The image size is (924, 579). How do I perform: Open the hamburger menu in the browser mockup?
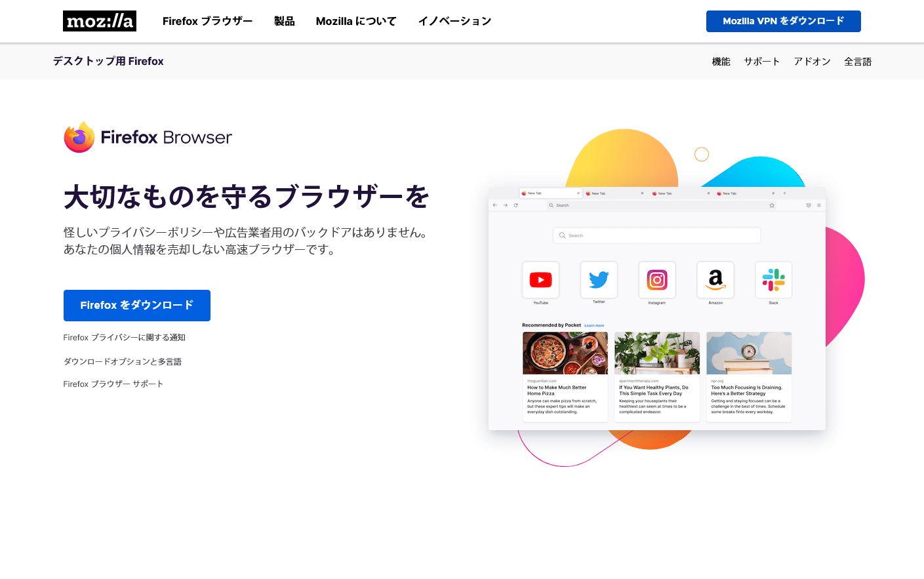(x=818, y=205)
